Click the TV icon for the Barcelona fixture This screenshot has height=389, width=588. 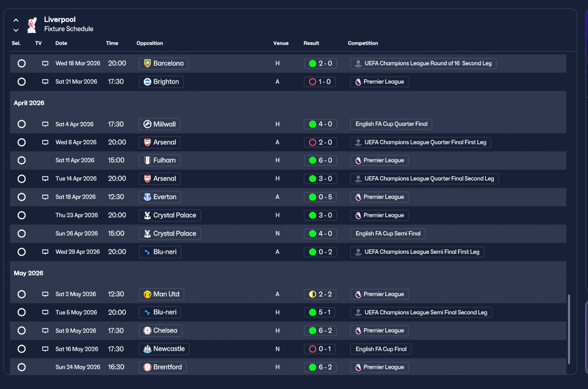tap(45, 63)
